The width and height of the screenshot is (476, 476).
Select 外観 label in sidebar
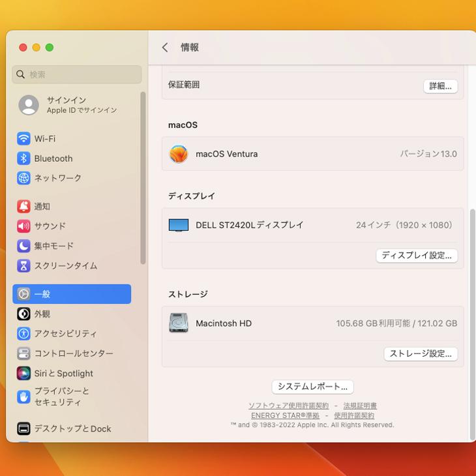pyautogui.click(x=42, y=314)
